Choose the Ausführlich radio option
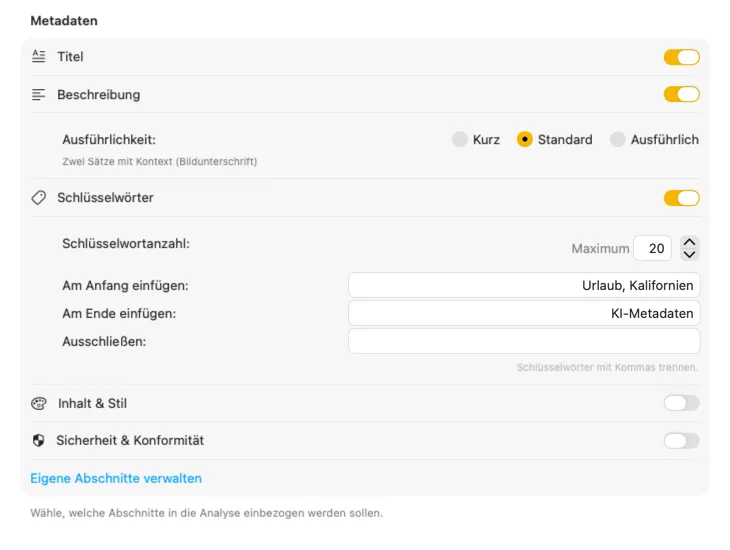 click(618, 140)
